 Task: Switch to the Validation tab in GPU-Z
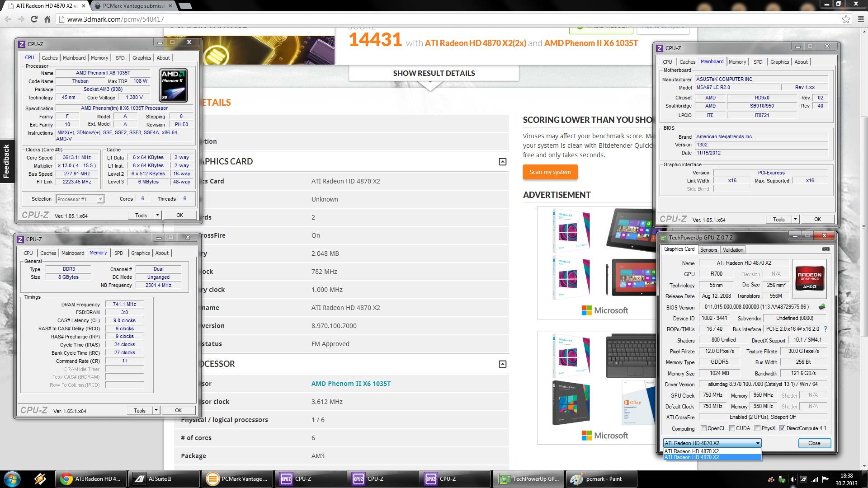(733, 249)
